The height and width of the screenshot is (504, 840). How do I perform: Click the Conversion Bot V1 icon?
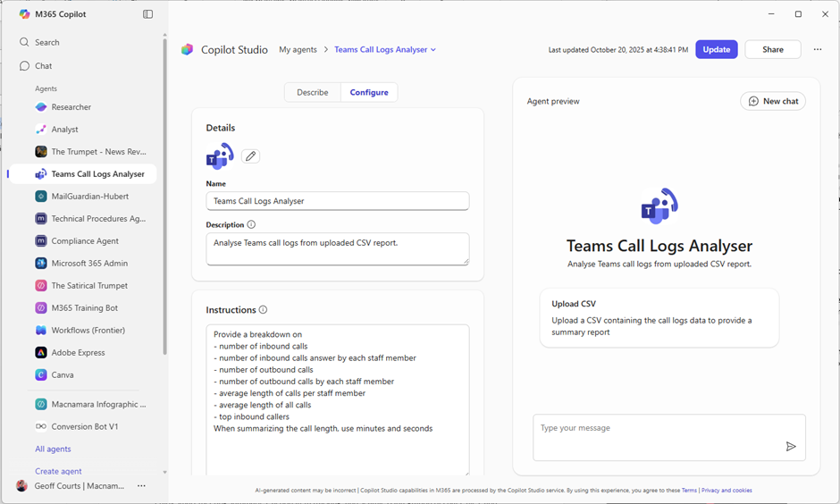(x=41, y=426)
